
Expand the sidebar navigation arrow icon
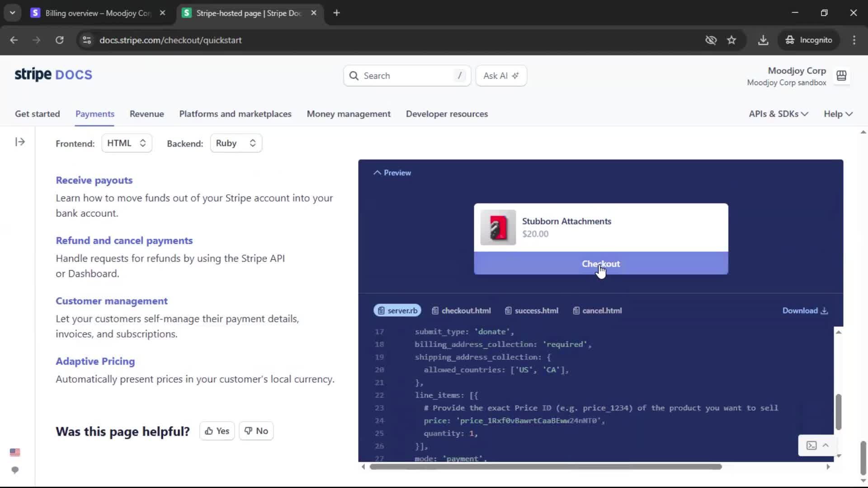pos(20,142)
